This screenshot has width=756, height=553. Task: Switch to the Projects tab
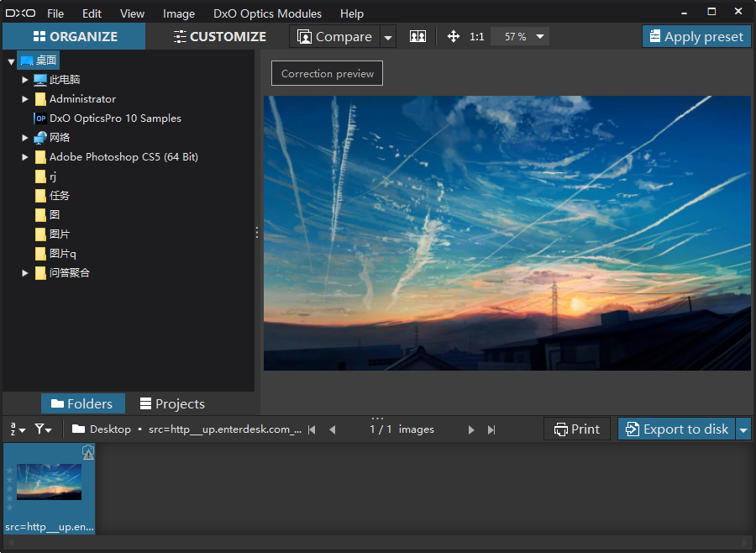coord(172,403)
